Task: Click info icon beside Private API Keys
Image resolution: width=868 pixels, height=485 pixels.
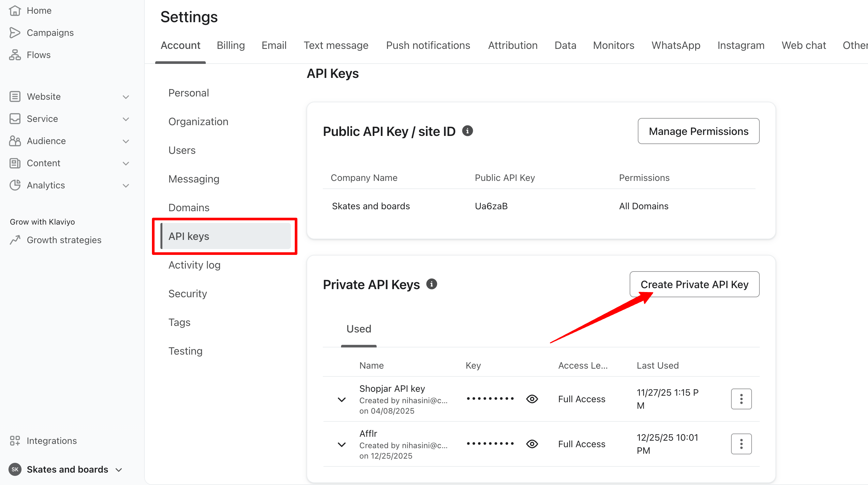Action: (x=432, y=284)
